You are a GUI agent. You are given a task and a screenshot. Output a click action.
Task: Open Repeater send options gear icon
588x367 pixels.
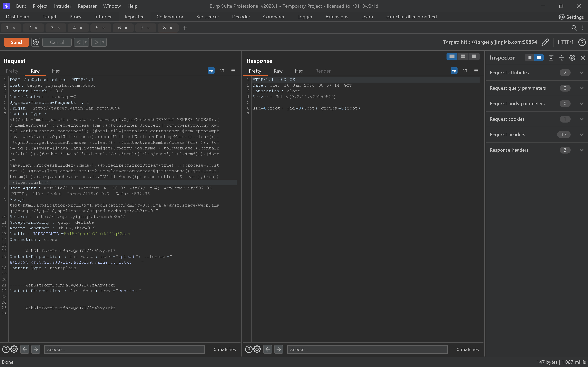(36, 42)
